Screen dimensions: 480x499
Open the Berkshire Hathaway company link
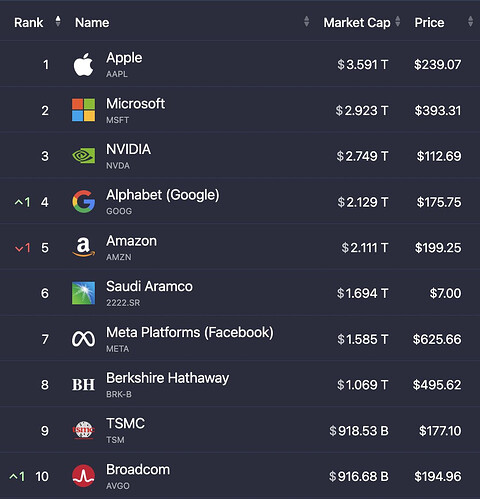pos(167,378)
